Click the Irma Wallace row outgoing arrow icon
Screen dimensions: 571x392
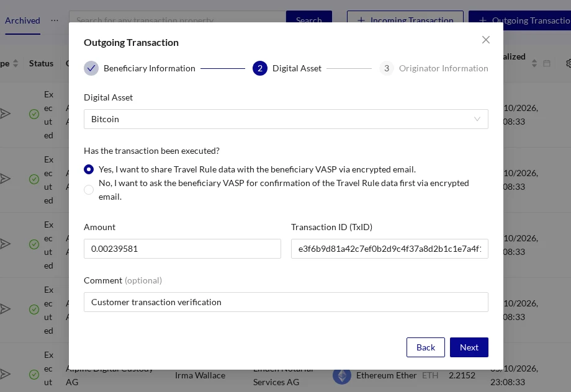point(5,374)
